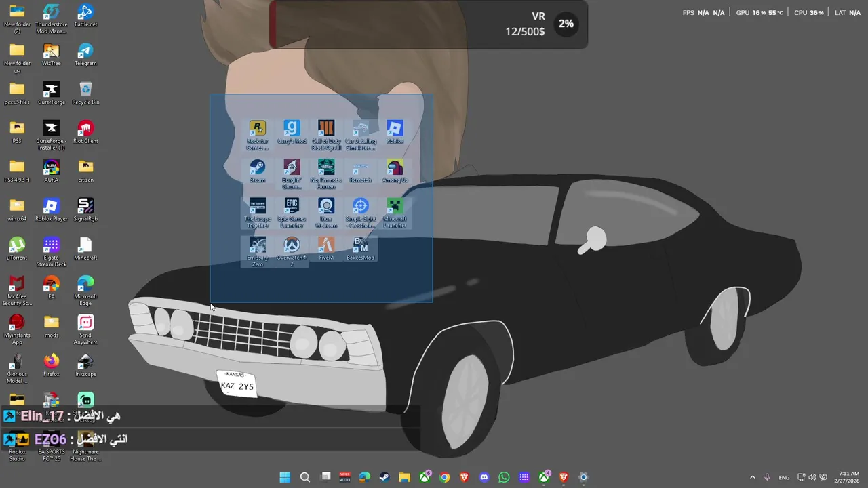Viewport: 868px width, 488px height.
Task: Open Elgato Stream Deck shortcut
Action: point(51,251)
